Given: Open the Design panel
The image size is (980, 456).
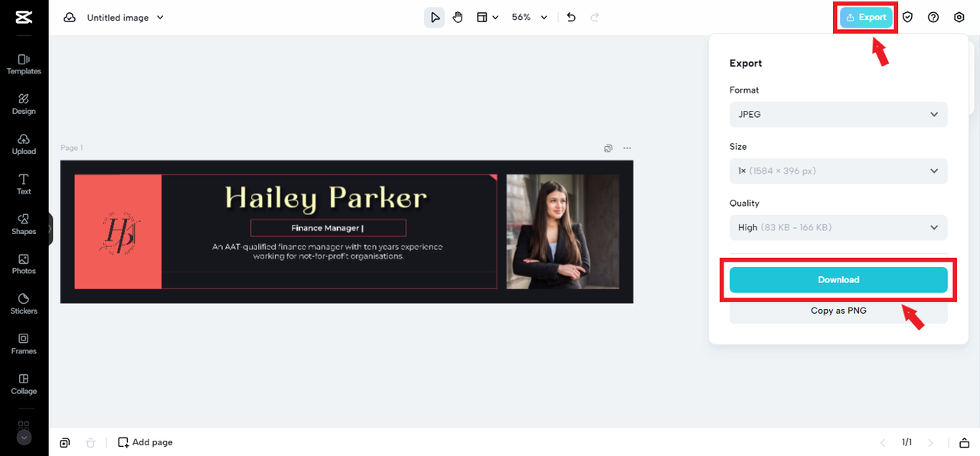Looking at the screenshot, I should coord(24,104).
